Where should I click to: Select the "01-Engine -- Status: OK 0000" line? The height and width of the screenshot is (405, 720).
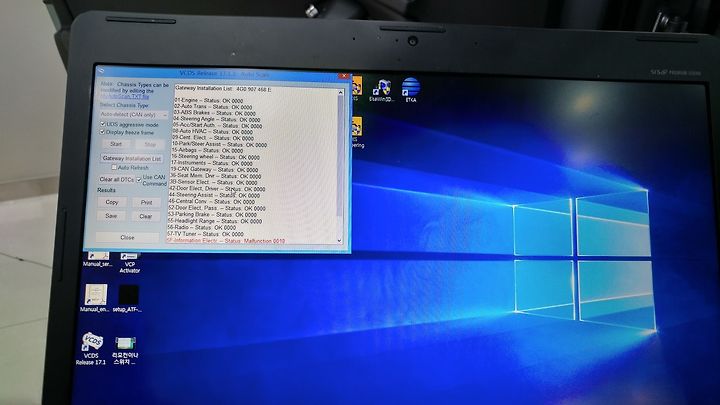coord(209,100)
